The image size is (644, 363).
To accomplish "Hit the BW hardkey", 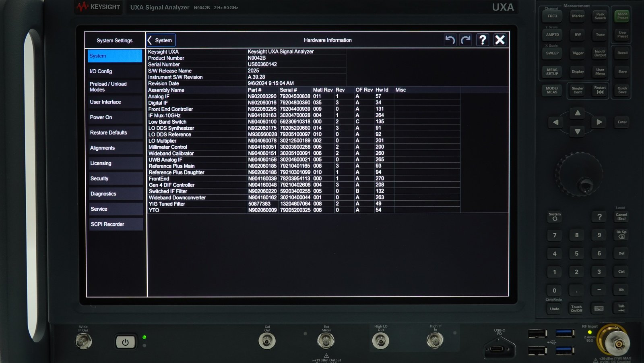I will tap(578, 35).
